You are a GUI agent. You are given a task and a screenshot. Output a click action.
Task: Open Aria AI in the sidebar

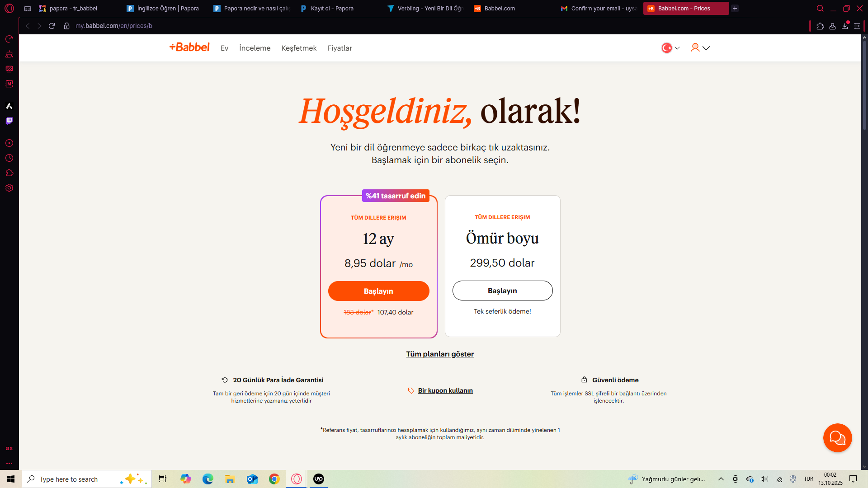tap(9, 106)
